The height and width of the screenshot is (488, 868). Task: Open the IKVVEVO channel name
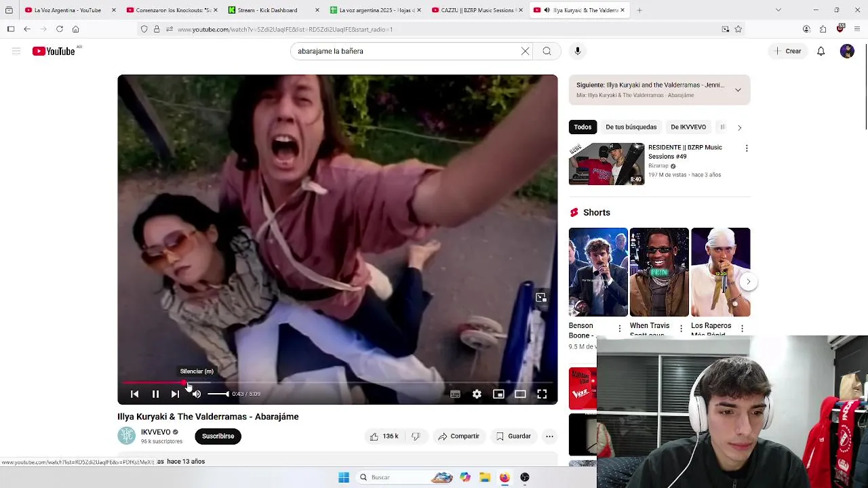[155, 432]
